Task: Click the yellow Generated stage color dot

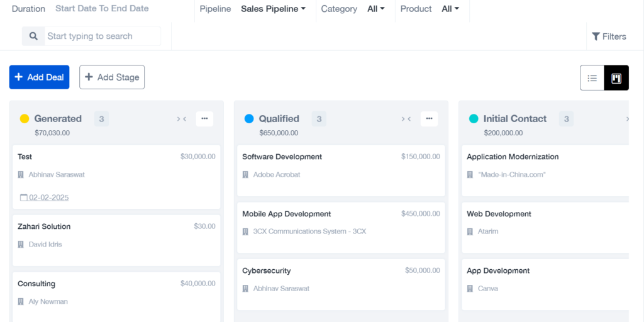Action: click(25, 119)
